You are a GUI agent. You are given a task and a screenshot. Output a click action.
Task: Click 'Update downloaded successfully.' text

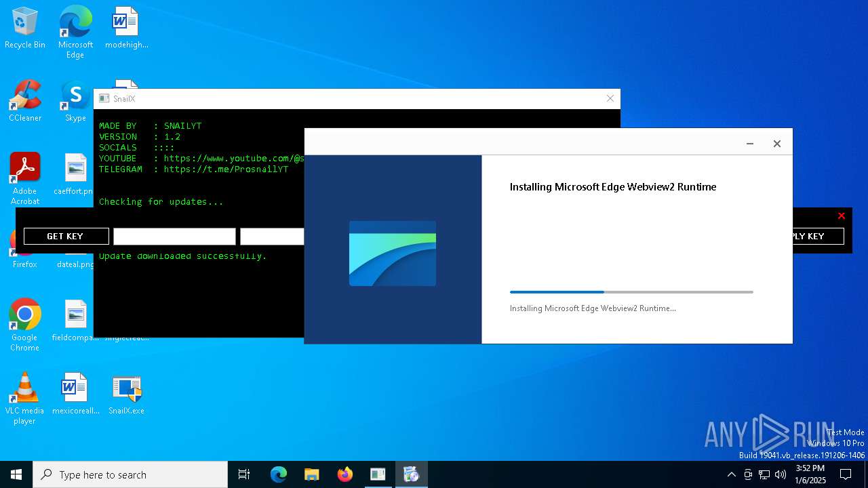pyautogui.click(x=183, y=256)
